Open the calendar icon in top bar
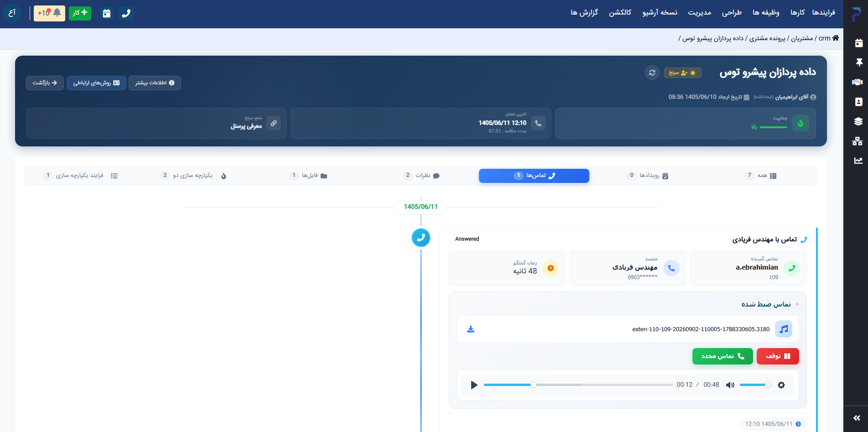The width and height of the screenshot is (868, 432). [106, 13]
